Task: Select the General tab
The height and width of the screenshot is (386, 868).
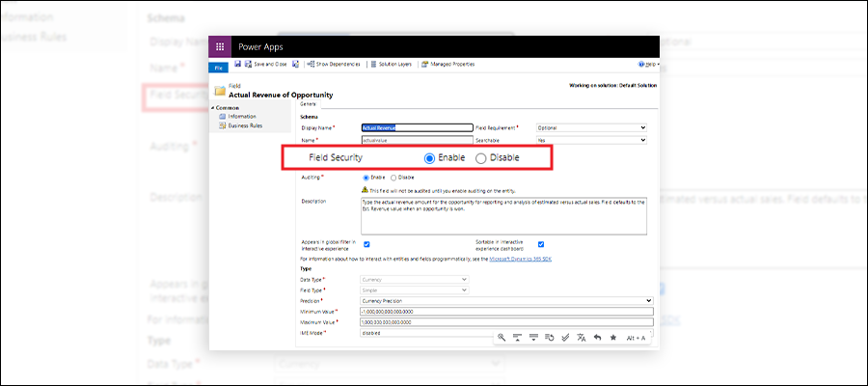Action: (308, 103)
